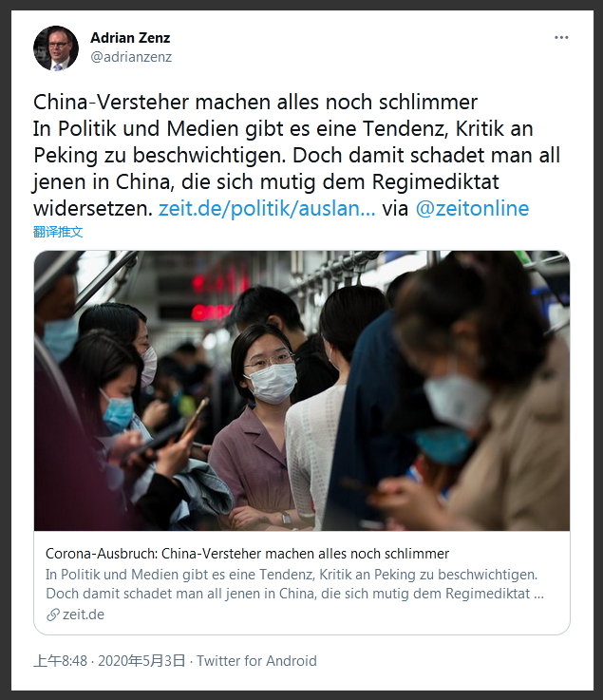Click the Twitter for Android source label
Viewport: 603px width, 700px height.
tap(256, 661)
